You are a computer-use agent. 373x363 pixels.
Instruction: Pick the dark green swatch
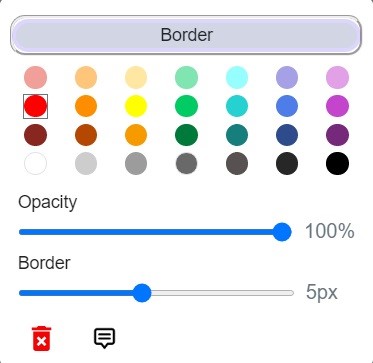(x=186, y=135)
